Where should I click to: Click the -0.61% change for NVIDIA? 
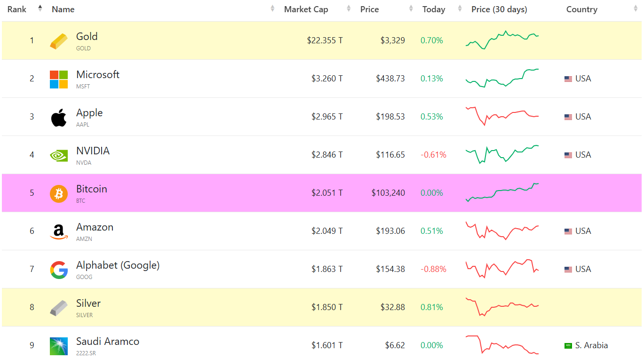tap(433, 155)
